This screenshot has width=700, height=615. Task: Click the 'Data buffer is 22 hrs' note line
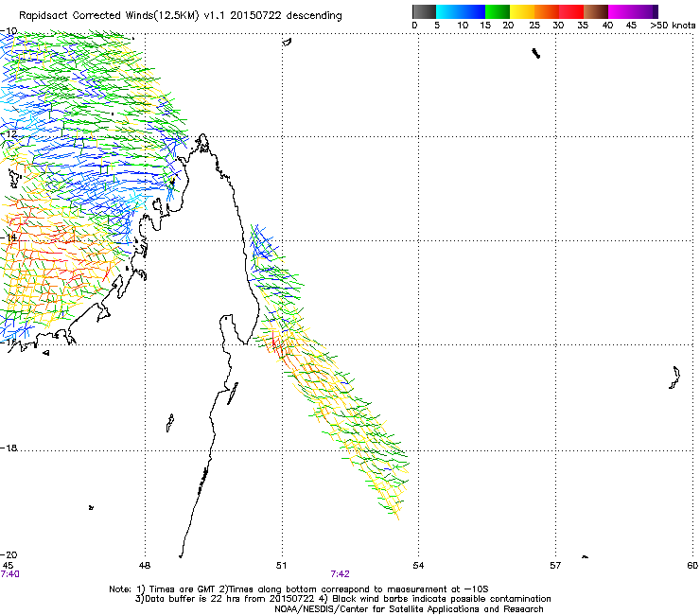coord(342,599)
